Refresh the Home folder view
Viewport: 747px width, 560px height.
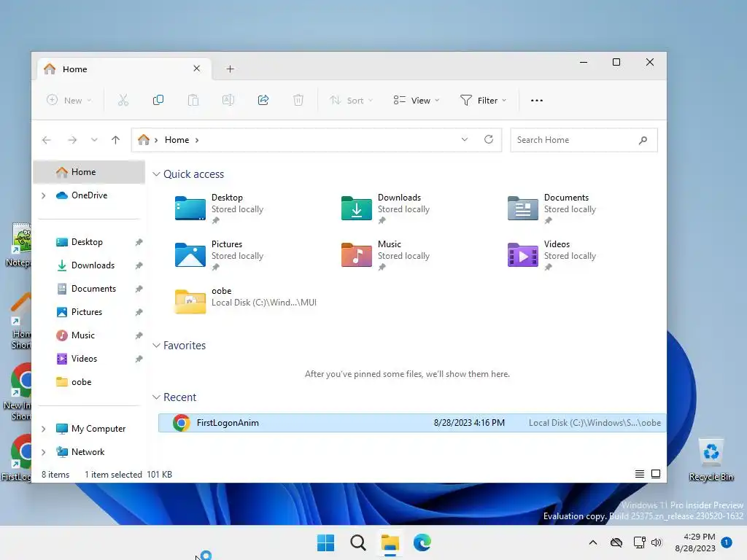[488, 139]
